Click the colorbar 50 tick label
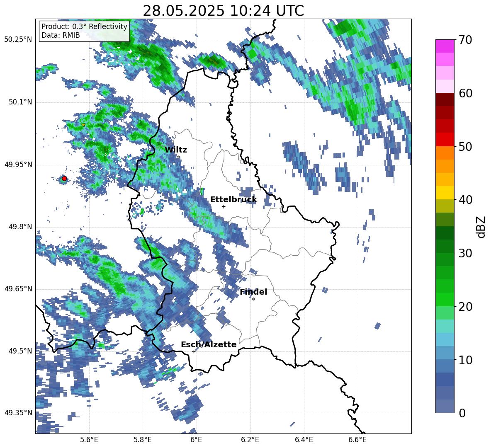The image size is (491, 448). click(x=465, y=146)
